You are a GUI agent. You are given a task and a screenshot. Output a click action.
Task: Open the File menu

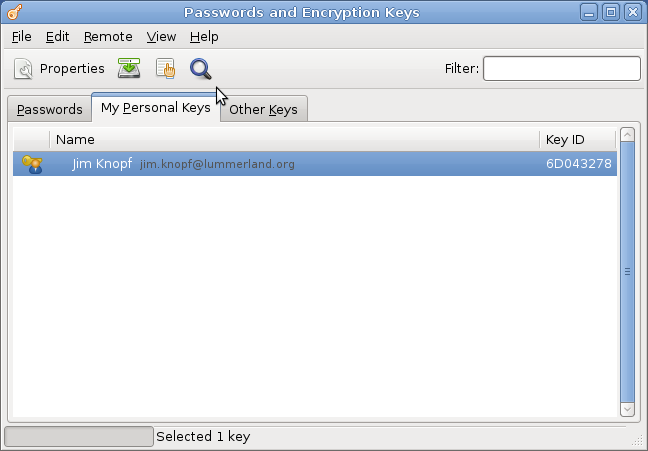click(x=21, y=36)
